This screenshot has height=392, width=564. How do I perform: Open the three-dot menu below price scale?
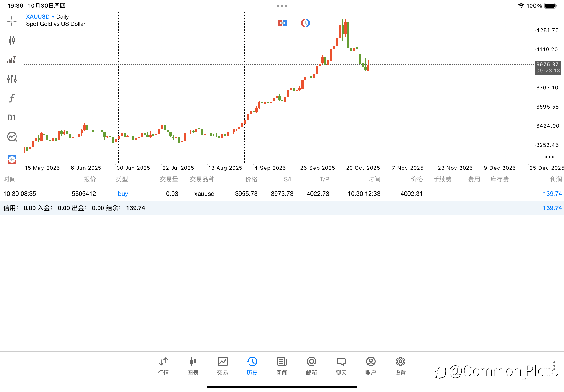click(x=549, y=157)
